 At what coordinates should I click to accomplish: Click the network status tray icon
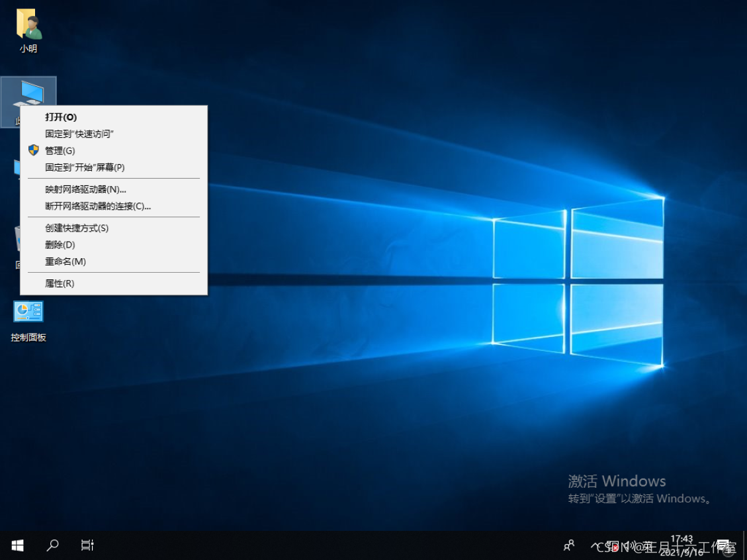click(x=612, y=545)
